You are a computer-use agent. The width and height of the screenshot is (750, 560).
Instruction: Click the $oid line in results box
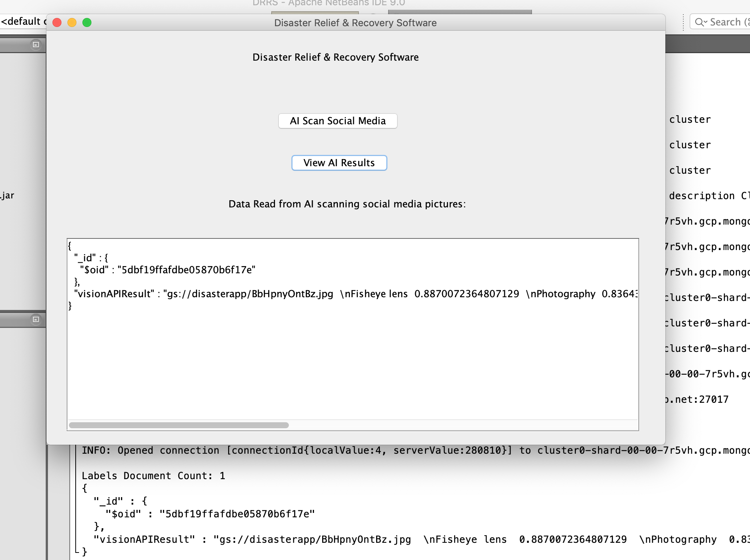pyautogui.click(x=167, y=270)
